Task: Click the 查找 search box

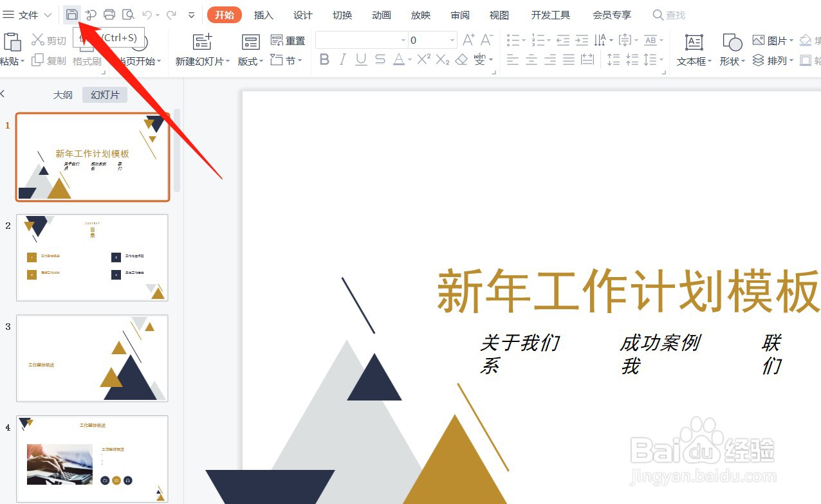Action: pyautogui.click(x=670, y=15)
